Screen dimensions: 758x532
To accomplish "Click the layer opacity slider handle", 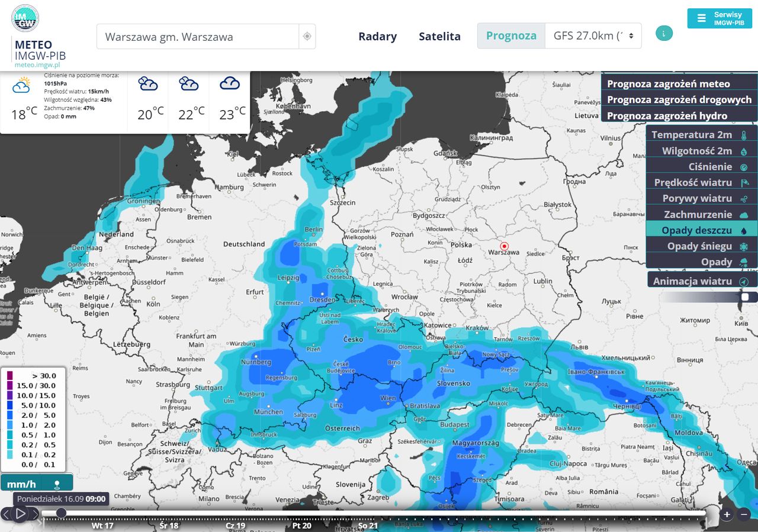I will coord(745,297).
